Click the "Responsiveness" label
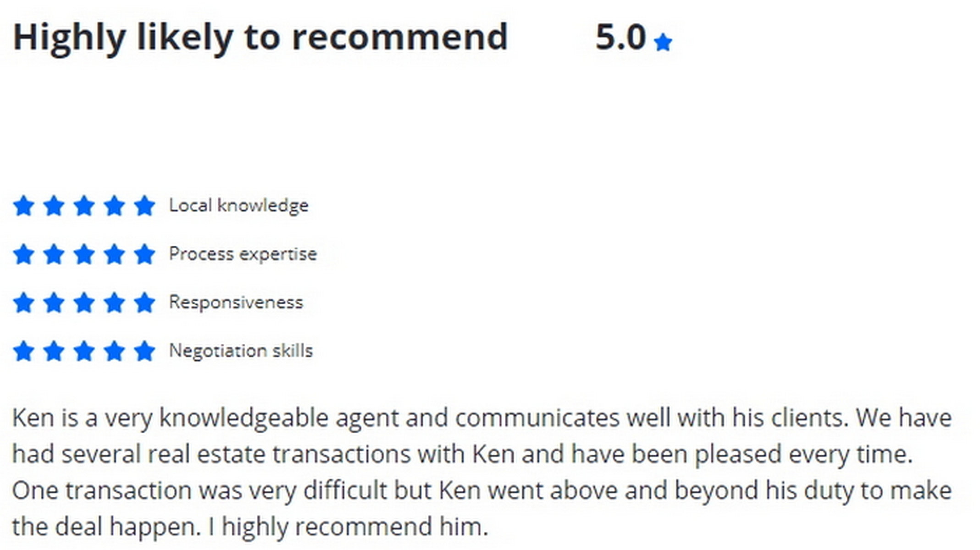This screenshot has width=980, height=550. [x=236, y=303]
